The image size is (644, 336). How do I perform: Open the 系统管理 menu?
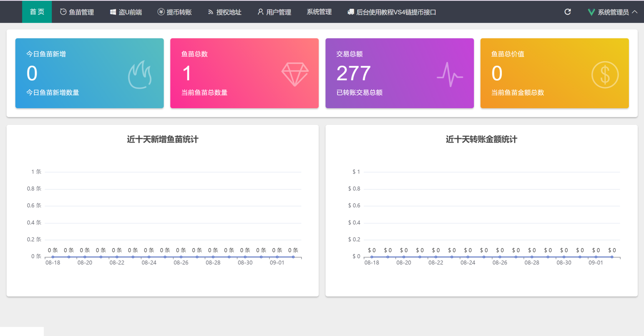click(319, 12)
